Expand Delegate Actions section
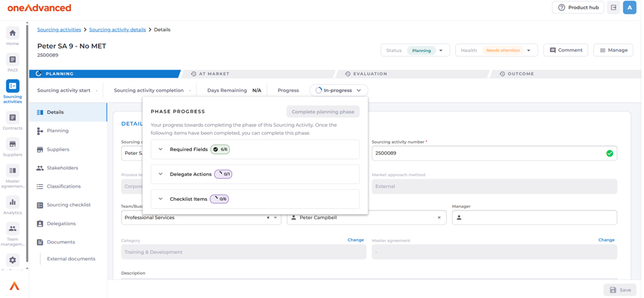The height and width of the screenshot is (298, 644). pos(161,174)
